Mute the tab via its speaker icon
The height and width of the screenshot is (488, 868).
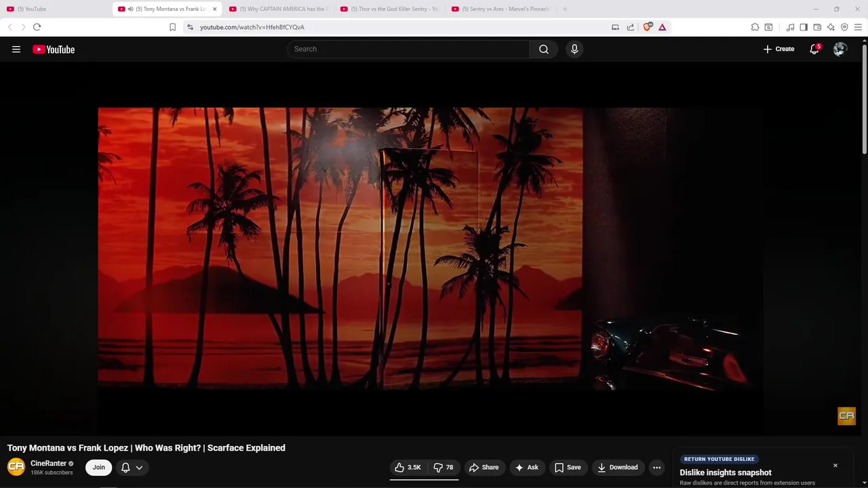(x=130, y=9)
